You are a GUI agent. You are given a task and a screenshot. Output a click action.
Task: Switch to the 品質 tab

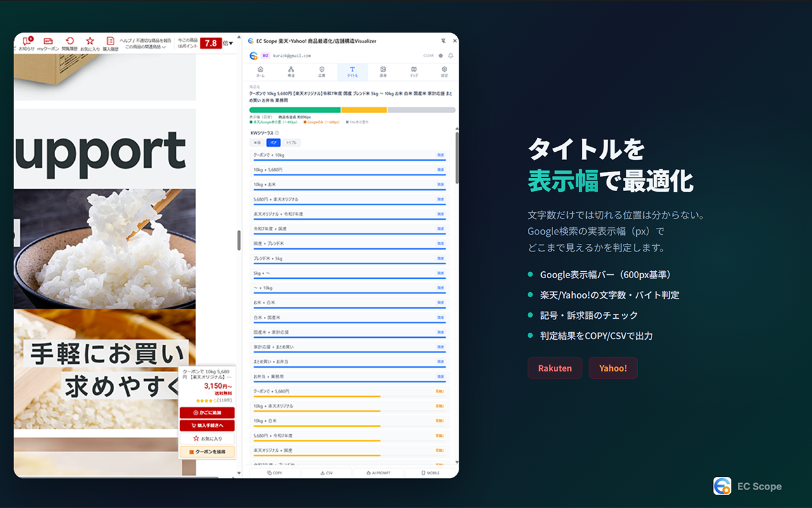(x=322, y=72)
